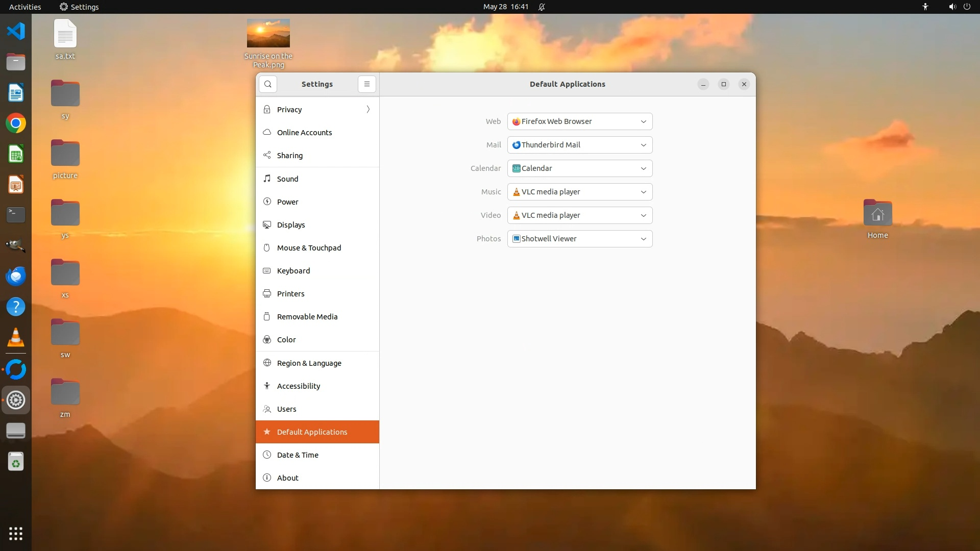This screenshot has height=551, width=980.
Task: Open Visual Studio Code from dock
Action: pyautogui.click(x=16, y=31)
